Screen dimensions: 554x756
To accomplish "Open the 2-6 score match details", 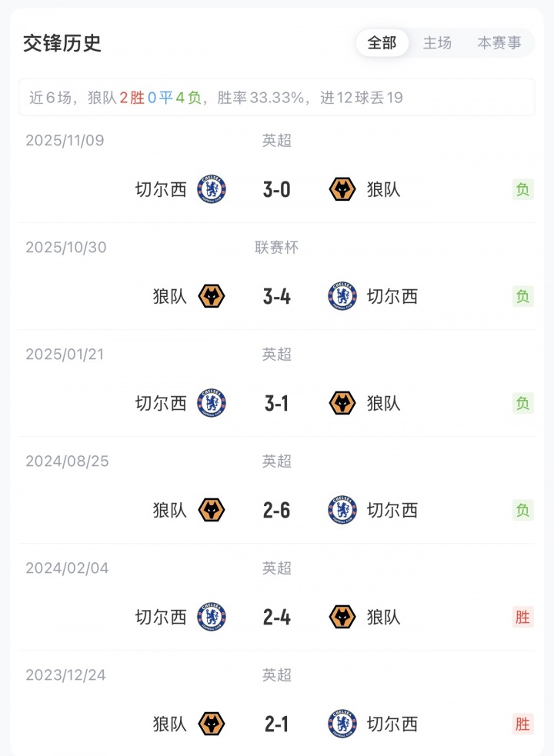I will point(277,510).
